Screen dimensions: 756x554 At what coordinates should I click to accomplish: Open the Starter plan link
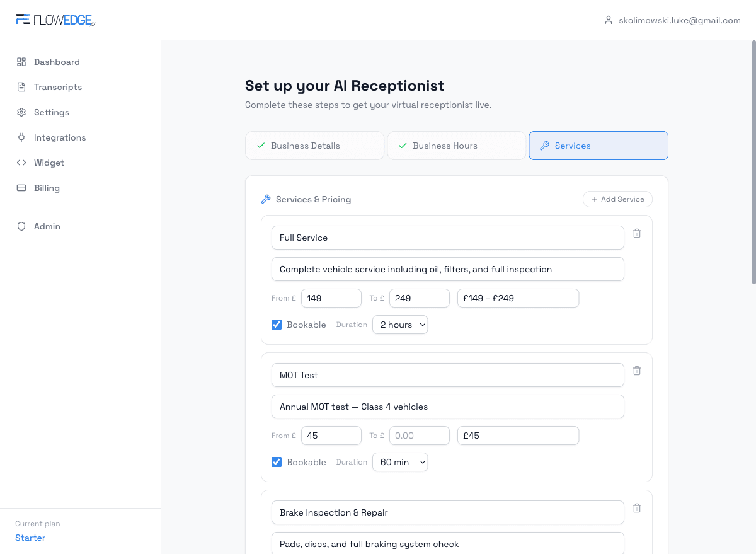click(x=30, y=538)
